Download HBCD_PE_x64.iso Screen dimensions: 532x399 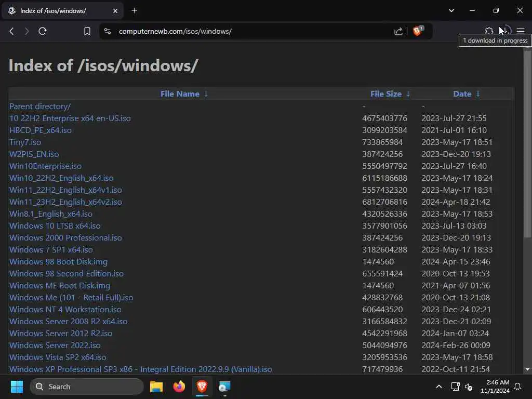point(41,130)
